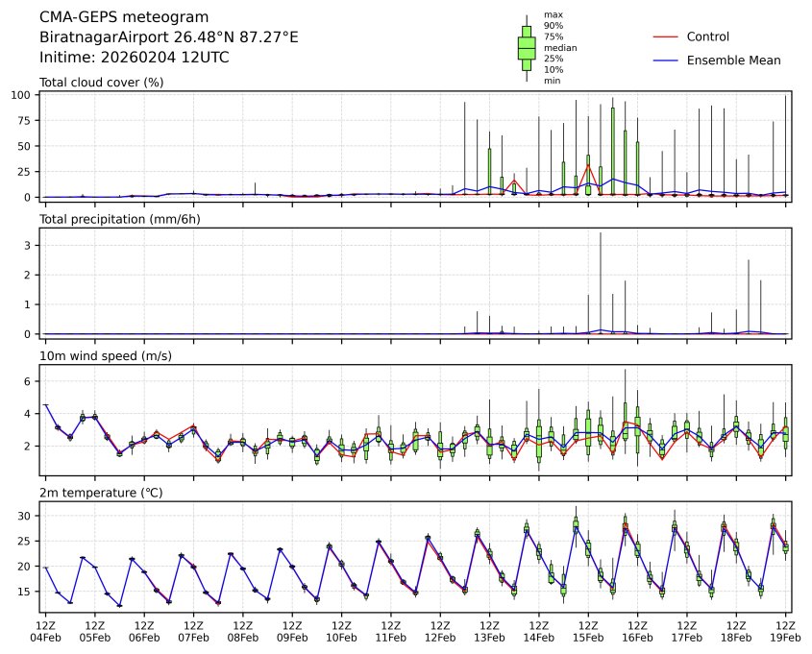Select the 'Control' legend label
812x654 pixels.
[x=707, y=36]
